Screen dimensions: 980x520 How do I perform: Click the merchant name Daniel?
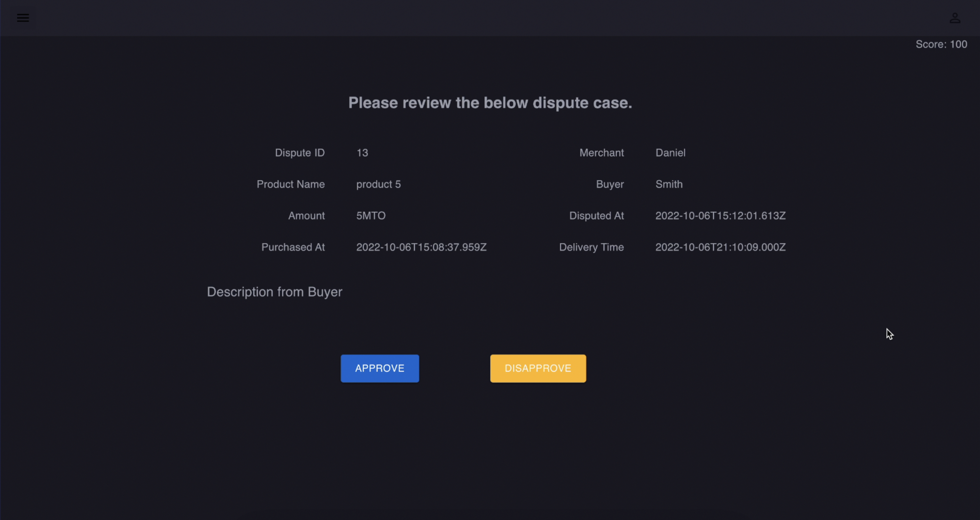(x=670, y=152)
